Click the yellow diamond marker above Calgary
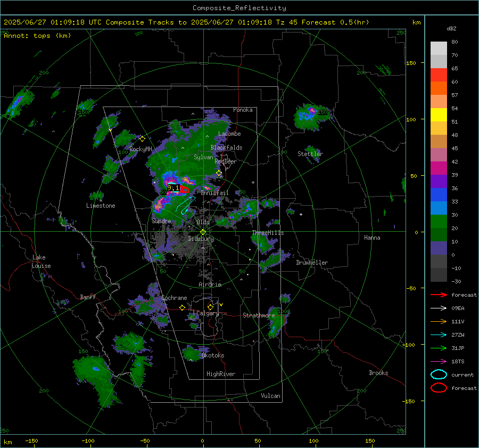This screenshot has width=479, height=448. (x=210, y=307)
